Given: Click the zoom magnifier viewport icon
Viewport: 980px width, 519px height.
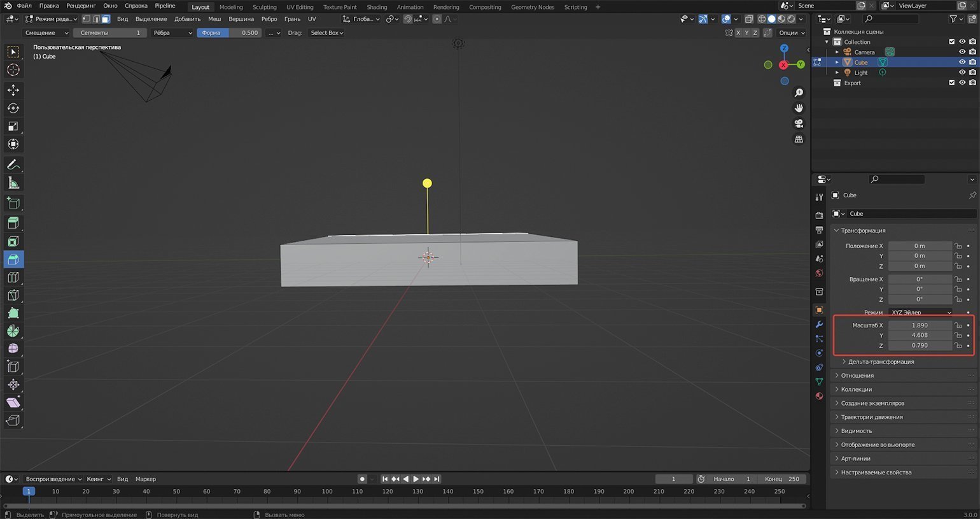Looking at the screenshot, I should tap(799, 93).
